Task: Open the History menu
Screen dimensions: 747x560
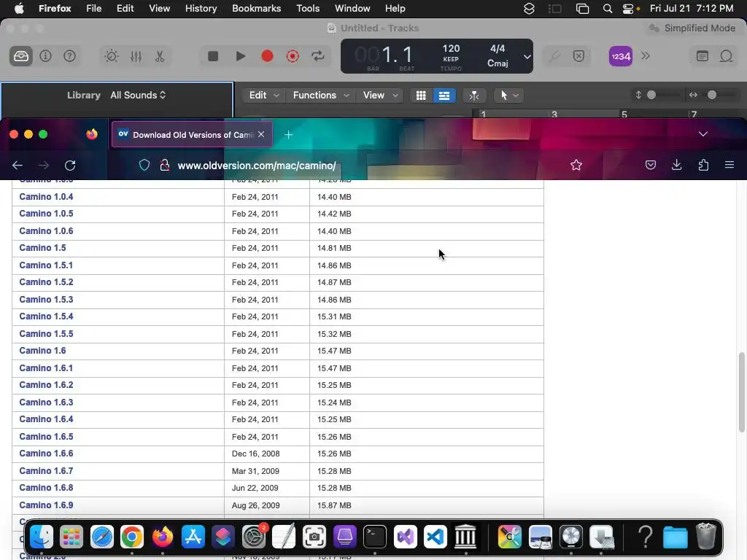Action: tap(201, 8)
